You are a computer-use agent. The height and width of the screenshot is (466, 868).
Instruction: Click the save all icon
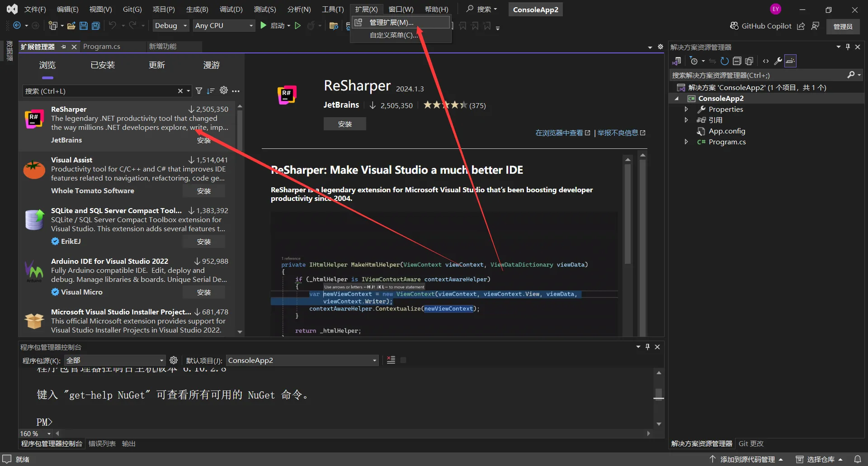96,26
